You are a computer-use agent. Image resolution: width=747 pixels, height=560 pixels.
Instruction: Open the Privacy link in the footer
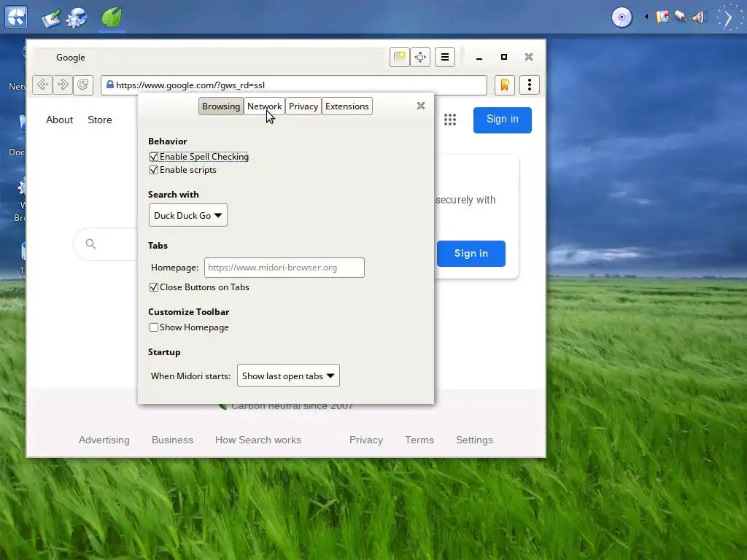click(366, 440)
